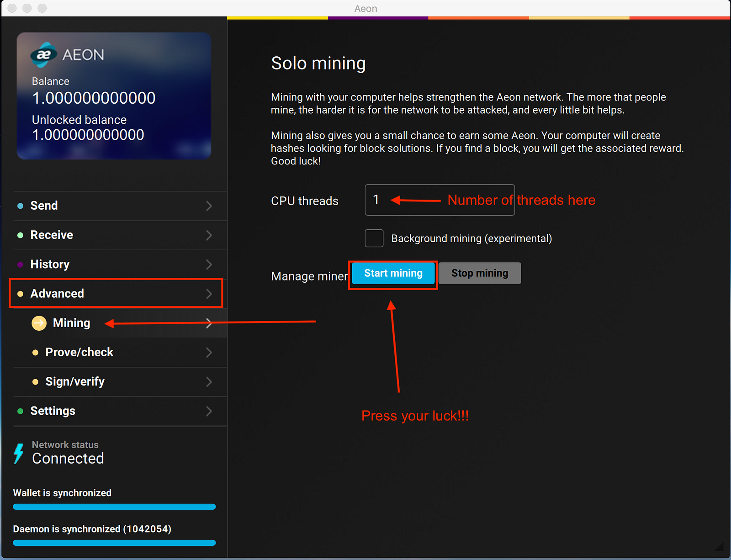Click the Aeon logo icon
Image resolution: width=731 pixels, height=560 pixels.
click(x=43, y=55)
